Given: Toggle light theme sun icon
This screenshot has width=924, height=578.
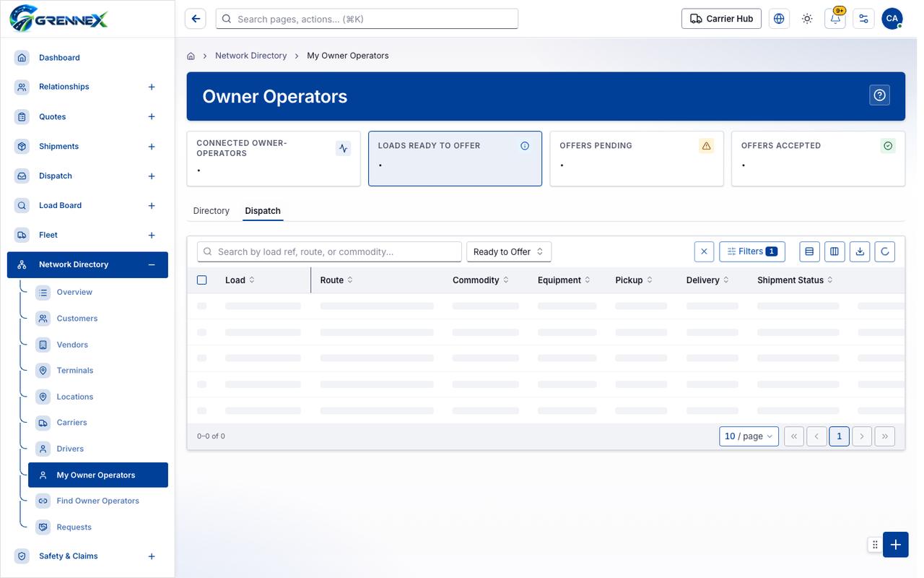Looking at the screenshot, I should (807, 19).
